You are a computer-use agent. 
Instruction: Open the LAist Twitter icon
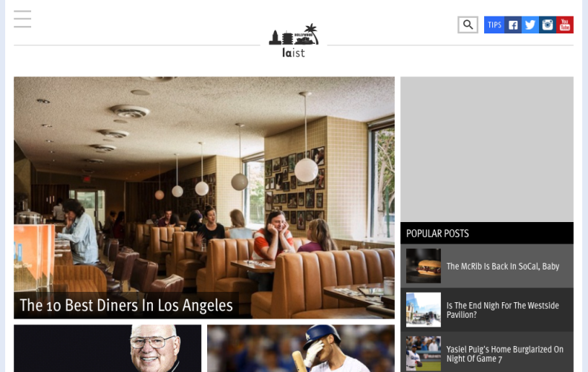[530, 25]
